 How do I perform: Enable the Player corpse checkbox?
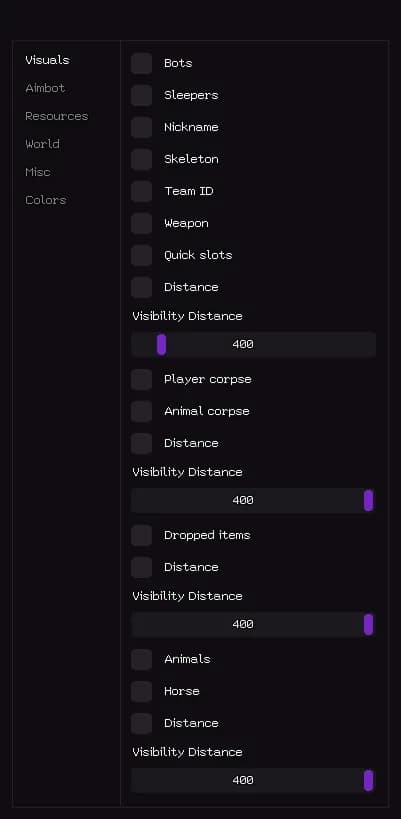[x=141, y=380]
